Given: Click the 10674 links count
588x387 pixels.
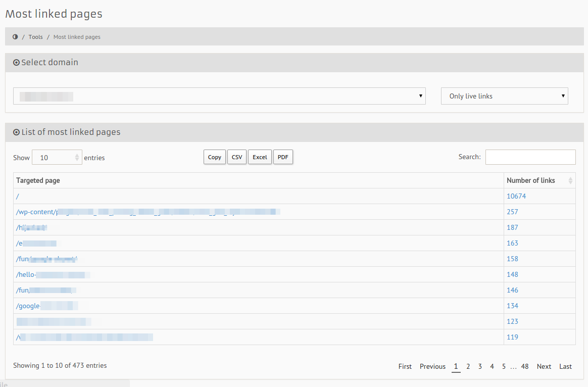Looking at the screenshot, I should coord(516,196).
